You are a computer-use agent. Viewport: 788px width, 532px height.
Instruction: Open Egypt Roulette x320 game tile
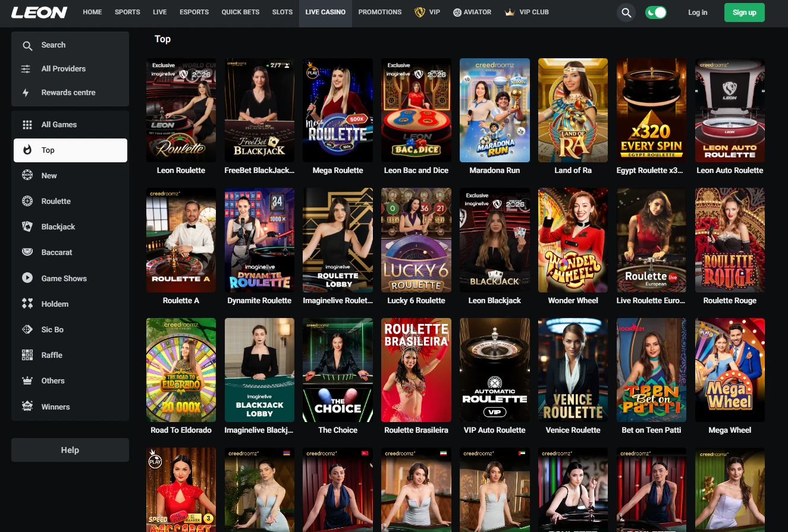[x=652, y=111]
